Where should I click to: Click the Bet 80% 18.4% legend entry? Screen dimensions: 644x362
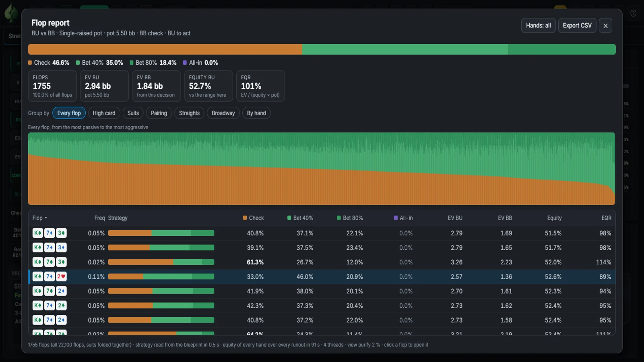153,63
